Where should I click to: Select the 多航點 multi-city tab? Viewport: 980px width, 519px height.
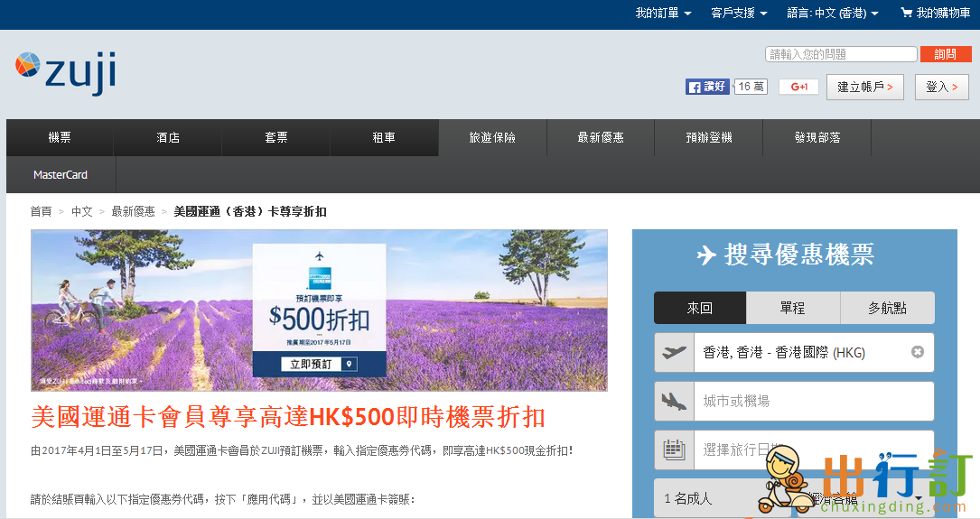click(x=887, y=308)
